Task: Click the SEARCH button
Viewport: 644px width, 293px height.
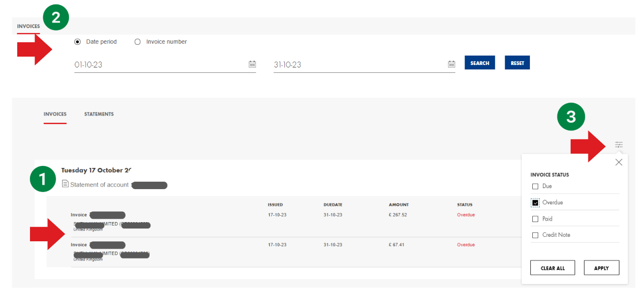Action: click(x=479, y=63)
